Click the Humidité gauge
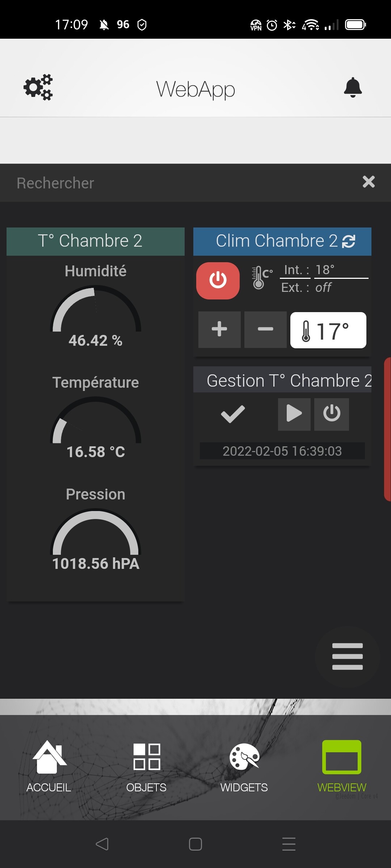 96,309
